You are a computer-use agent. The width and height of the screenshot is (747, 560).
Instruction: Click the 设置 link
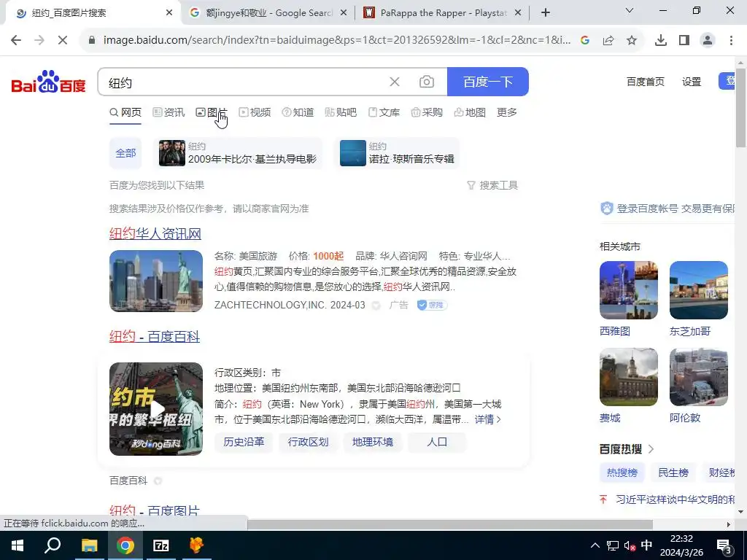(x=692, y=82)
